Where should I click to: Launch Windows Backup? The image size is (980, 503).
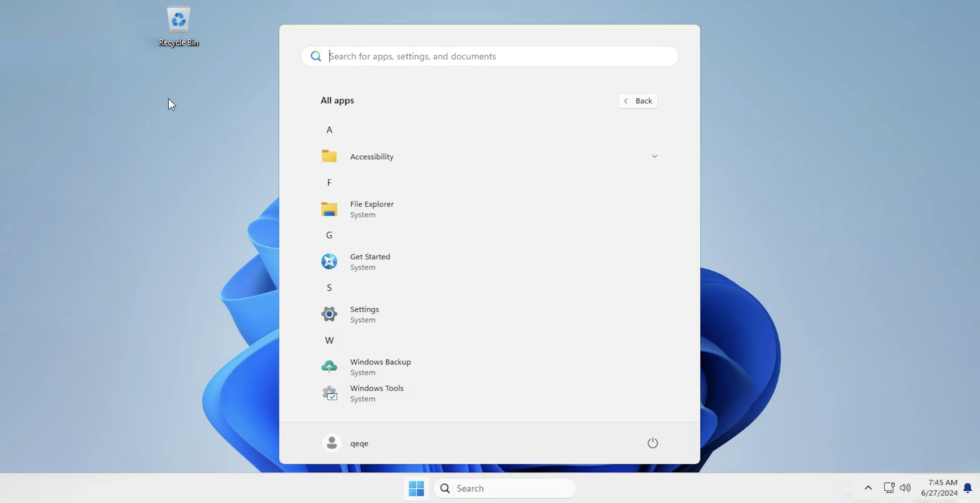click(x=380, y=366)
